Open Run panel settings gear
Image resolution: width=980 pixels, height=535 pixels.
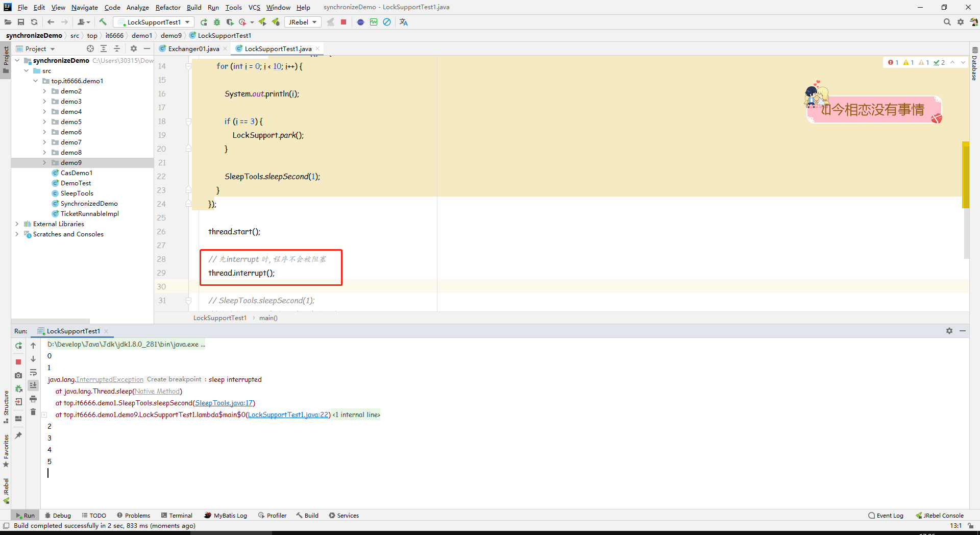click(x=949, y=331)
